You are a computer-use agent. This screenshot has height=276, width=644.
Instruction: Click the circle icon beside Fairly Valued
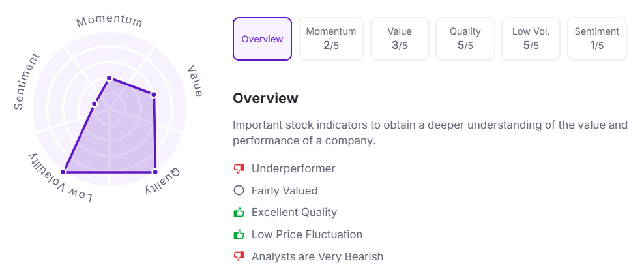coord(239,191)
